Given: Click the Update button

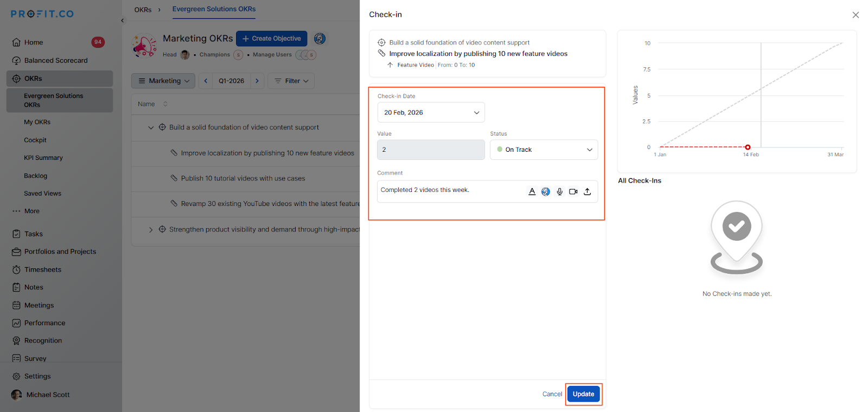Looking at the screenshot, I should point(583,394).
